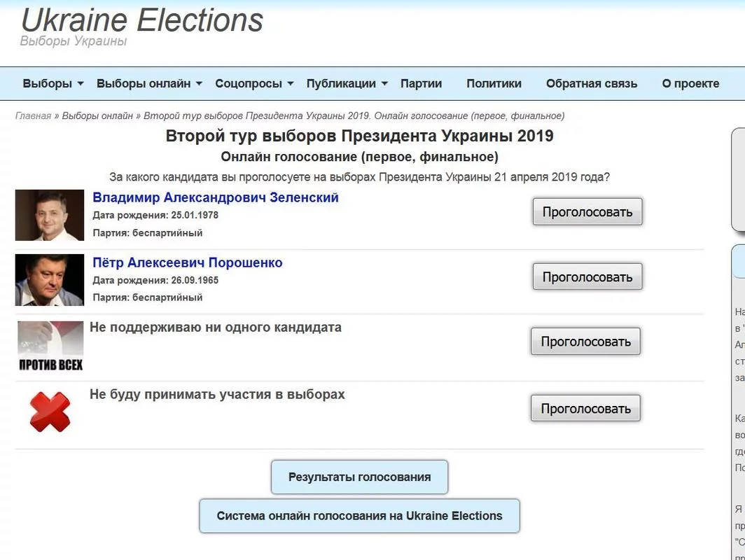Open Результаты голосования button
Screen dimensions: 745x560
coord(359,477)
